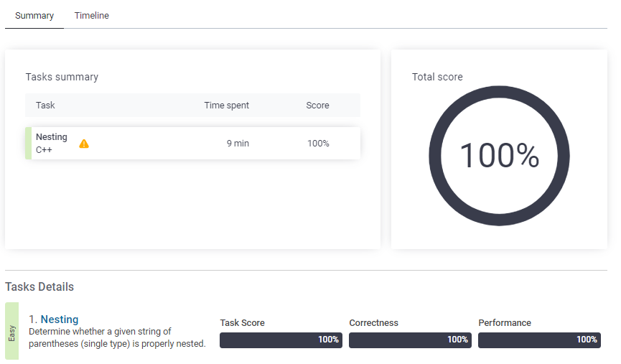Click the Task column header
The image size is (621, 364).
(x=45, y=106)
